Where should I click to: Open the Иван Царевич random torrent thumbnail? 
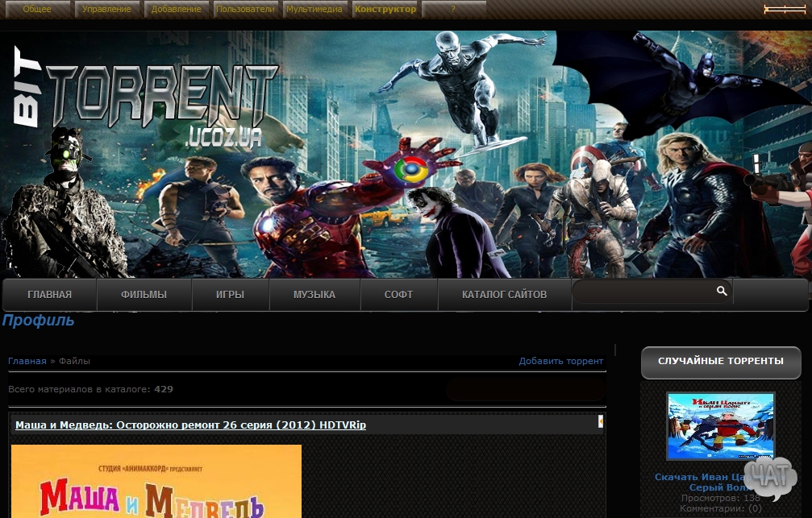point(720,426)
